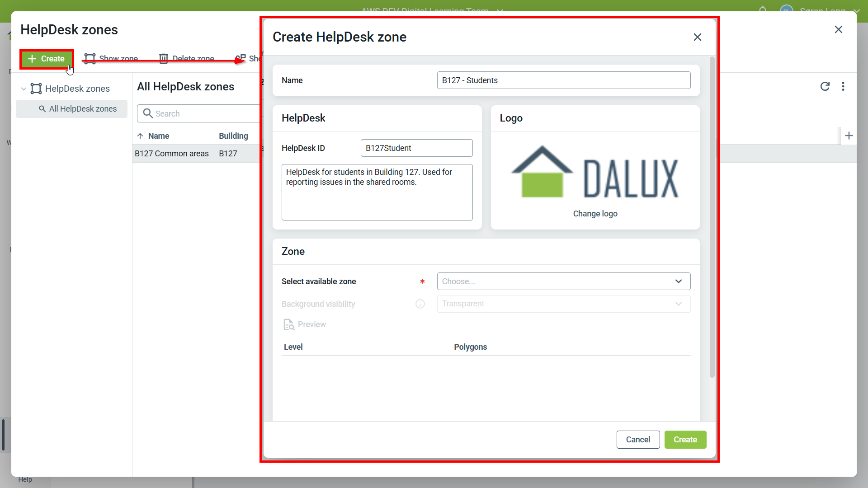Click the Show zone toolbar item
The width and height of the screenshot is (868, 488).
tap(111, 59)
